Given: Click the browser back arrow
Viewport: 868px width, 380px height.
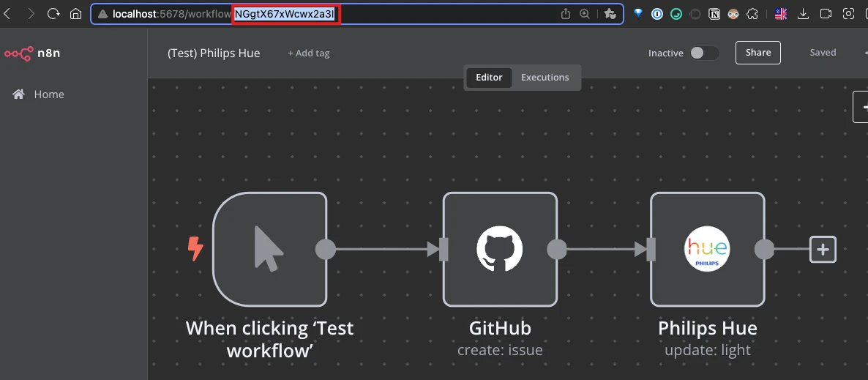Looking at the screenshot, I should tap(7, 14).
